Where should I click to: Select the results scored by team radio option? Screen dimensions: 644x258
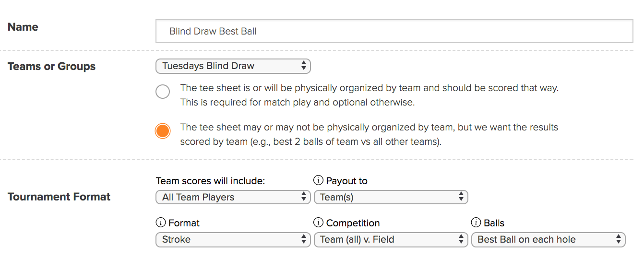pyautogui.click(x=163, y=131)
